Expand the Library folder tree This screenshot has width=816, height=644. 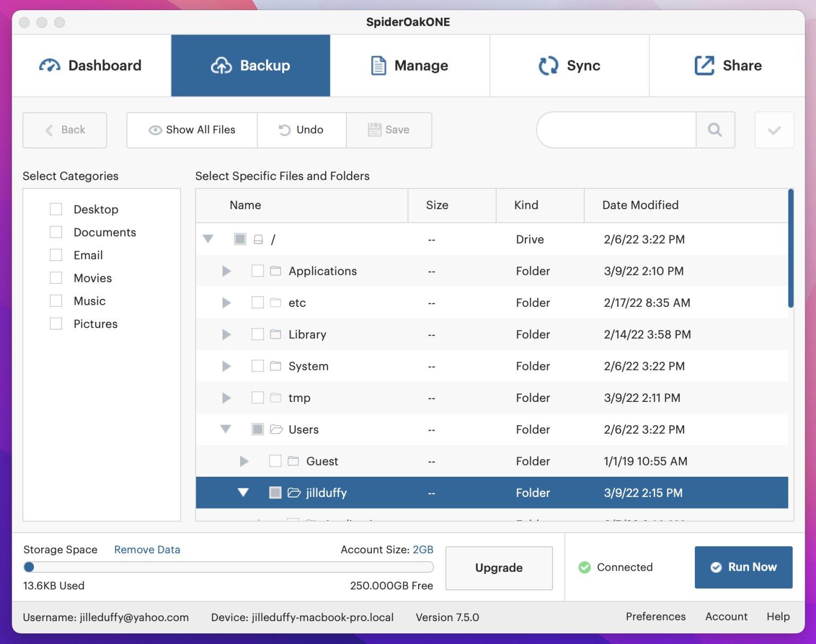click(226, 334)
